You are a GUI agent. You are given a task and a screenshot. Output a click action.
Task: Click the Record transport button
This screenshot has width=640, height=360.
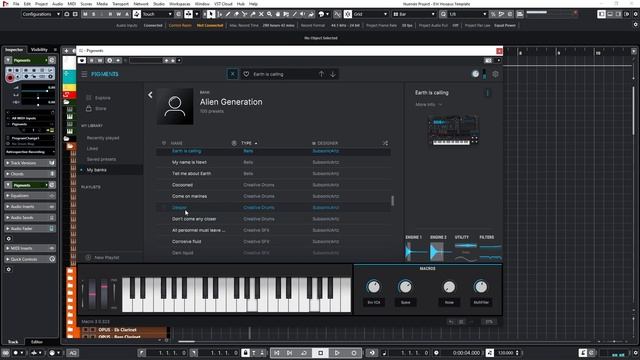(353, 353)
